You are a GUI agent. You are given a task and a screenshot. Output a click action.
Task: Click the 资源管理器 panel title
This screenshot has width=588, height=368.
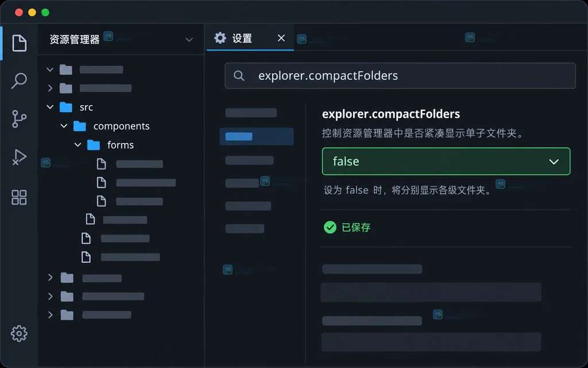coord(74,40)
